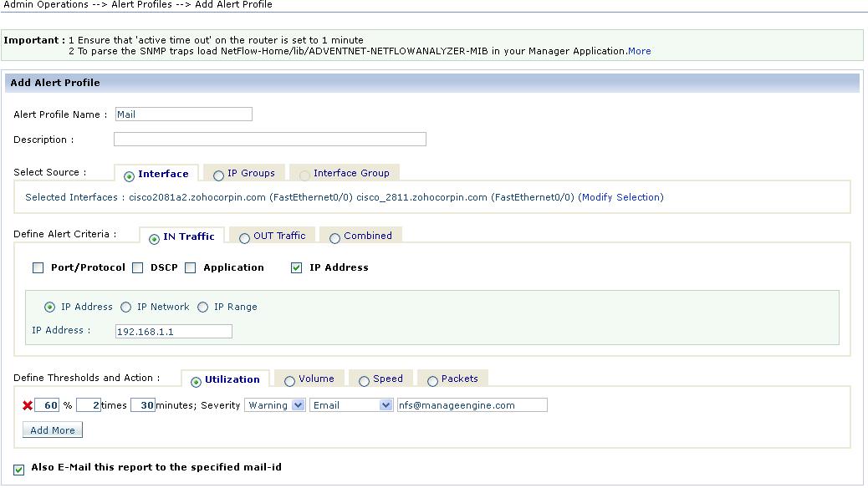Screen dimensions: 868x488
Task: Click the OUT Traffic tab label
Action: [279, 236]
